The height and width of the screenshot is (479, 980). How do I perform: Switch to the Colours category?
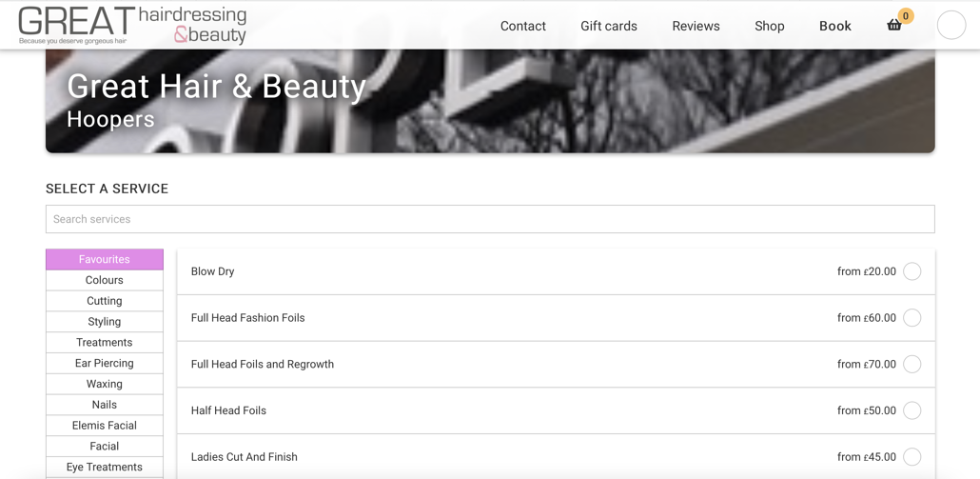point(105,280)
